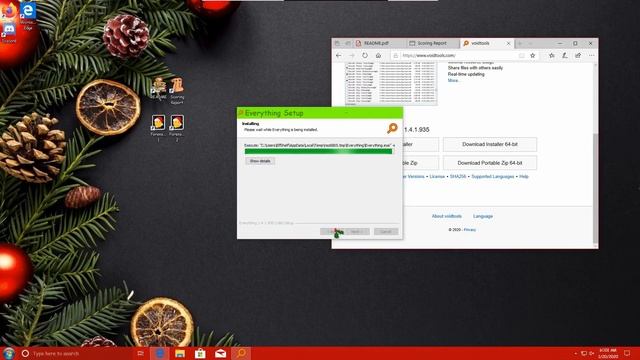Image resolution: width=640 pixels, height=360 pixels.
Task: Open the tab actions chevron beside new tab
Action: 530,43
